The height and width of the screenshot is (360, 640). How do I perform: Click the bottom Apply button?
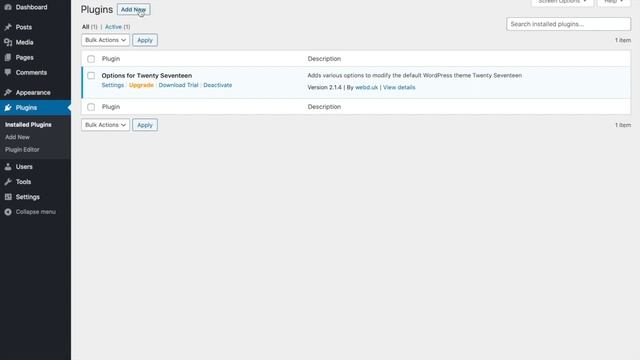click(x=145, y=125)
